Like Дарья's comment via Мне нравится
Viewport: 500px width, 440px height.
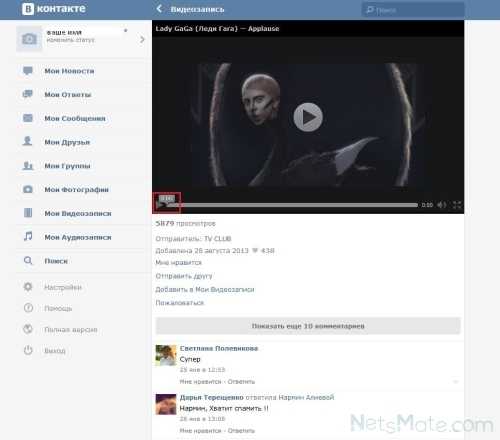[200, 431]
